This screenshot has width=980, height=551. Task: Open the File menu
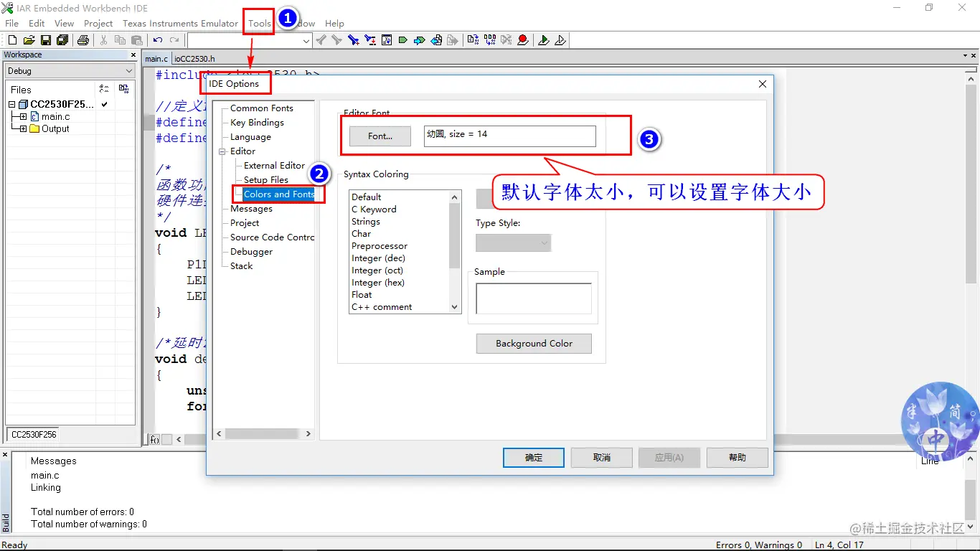pyautogui.click(x=12, y=24)
